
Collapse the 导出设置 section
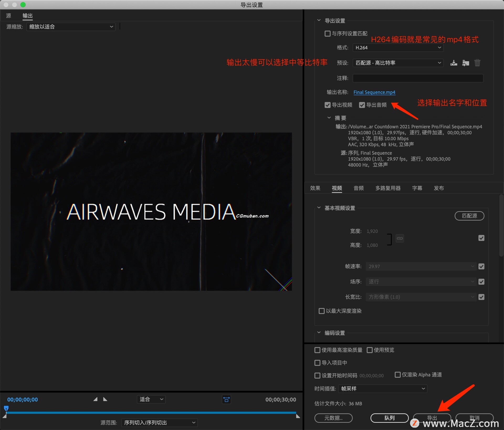(x=319, y=20)
